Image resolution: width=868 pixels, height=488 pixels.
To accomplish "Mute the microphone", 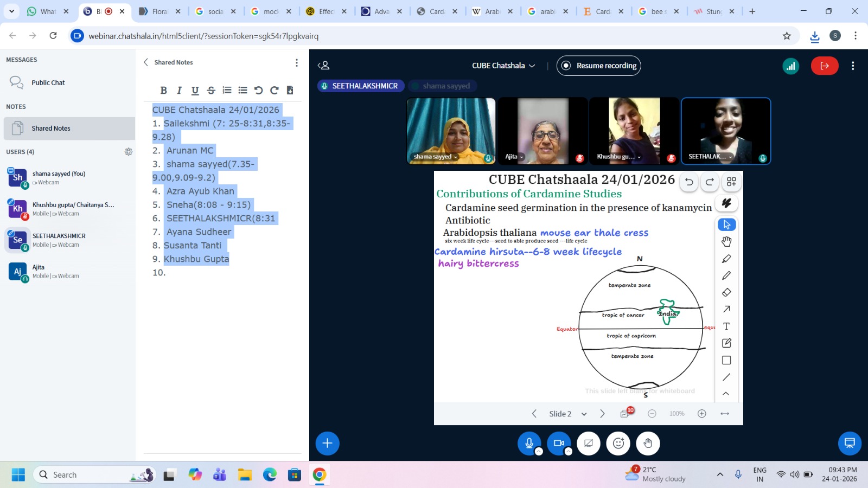I will coord(529,444).
